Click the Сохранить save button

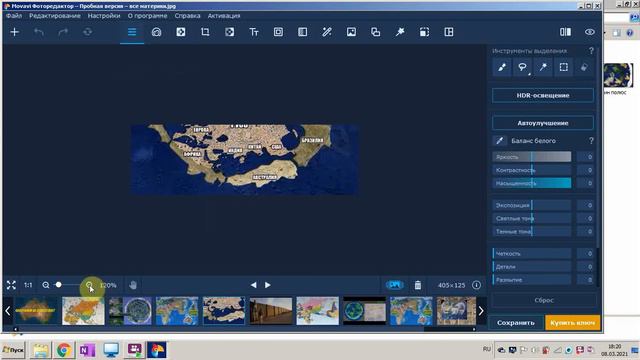516,322
